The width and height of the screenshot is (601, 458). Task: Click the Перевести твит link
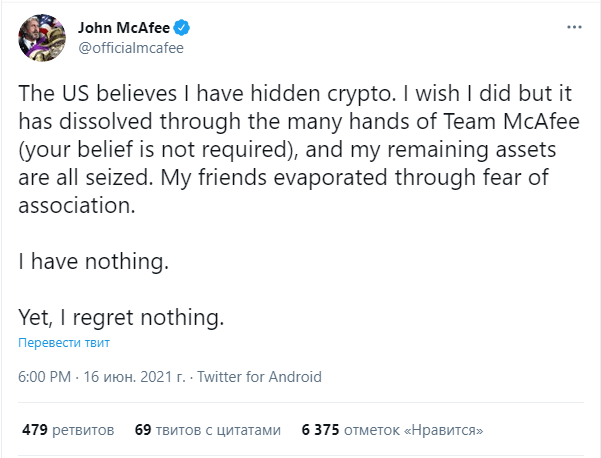click(x=64, y=342)
